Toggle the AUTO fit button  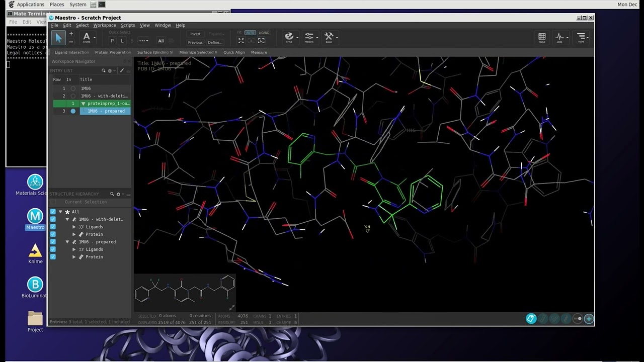coord(250,33)
